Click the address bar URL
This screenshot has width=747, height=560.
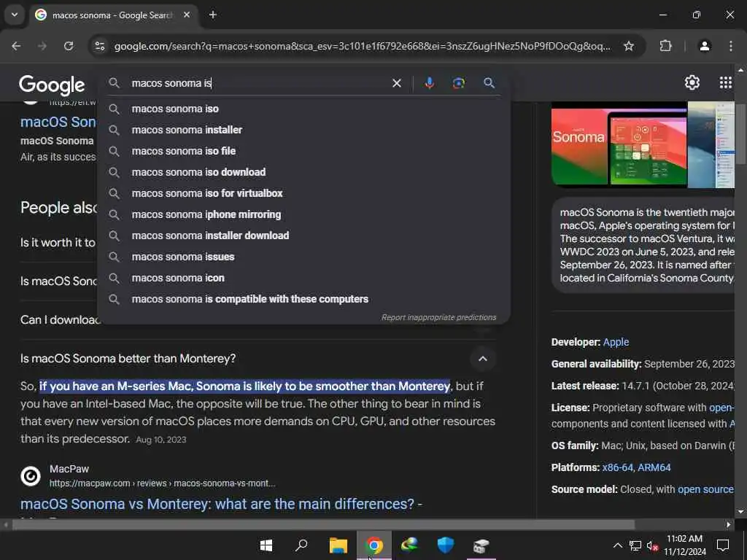pyautogui.click(x=362, y=46)
